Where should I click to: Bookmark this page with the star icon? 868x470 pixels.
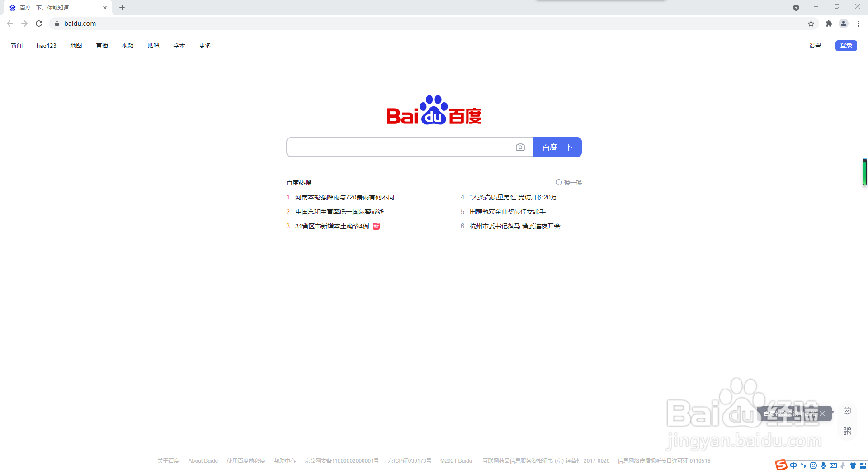(811, 24)
